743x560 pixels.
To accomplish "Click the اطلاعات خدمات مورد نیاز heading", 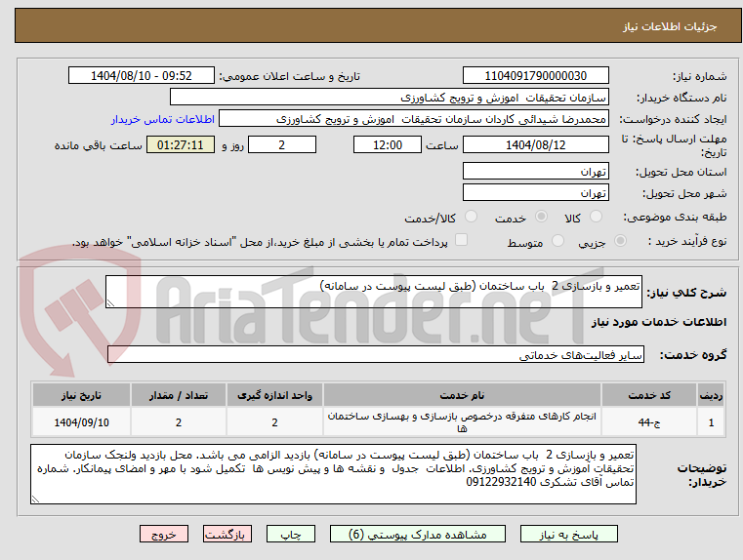I will (659, 322).
